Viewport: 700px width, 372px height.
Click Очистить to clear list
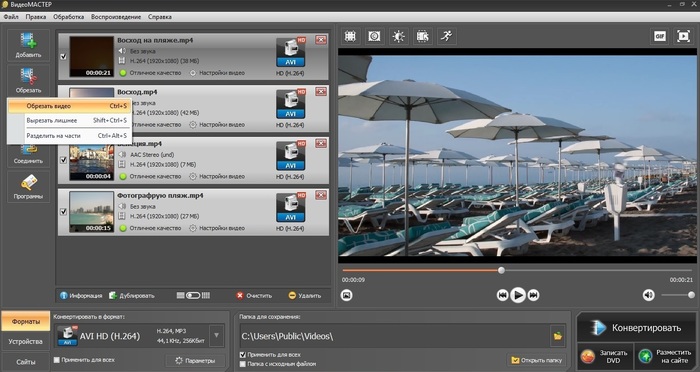coord(254,296)
